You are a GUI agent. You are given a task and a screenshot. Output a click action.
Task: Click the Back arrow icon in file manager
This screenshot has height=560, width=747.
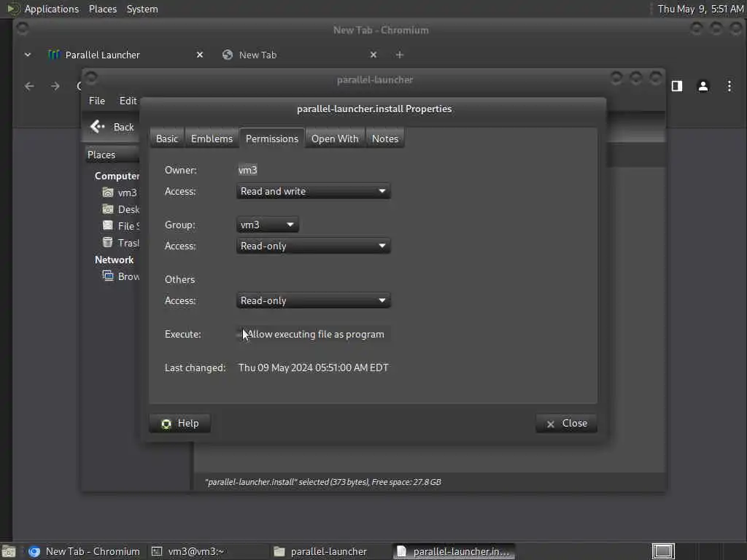[x=98, y=127]
